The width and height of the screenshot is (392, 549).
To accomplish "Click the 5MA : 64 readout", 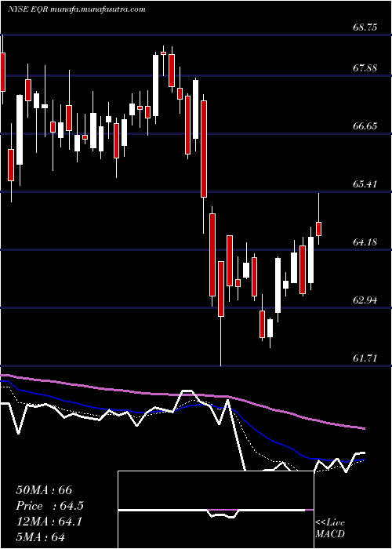I will [41, 536].
